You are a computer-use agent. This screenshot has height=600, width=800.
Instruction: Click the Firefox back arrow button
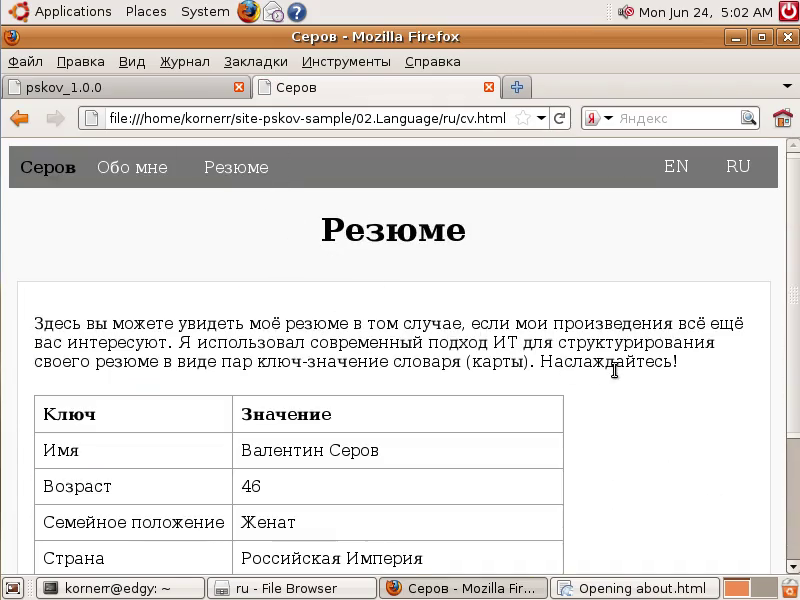point(19,118)
